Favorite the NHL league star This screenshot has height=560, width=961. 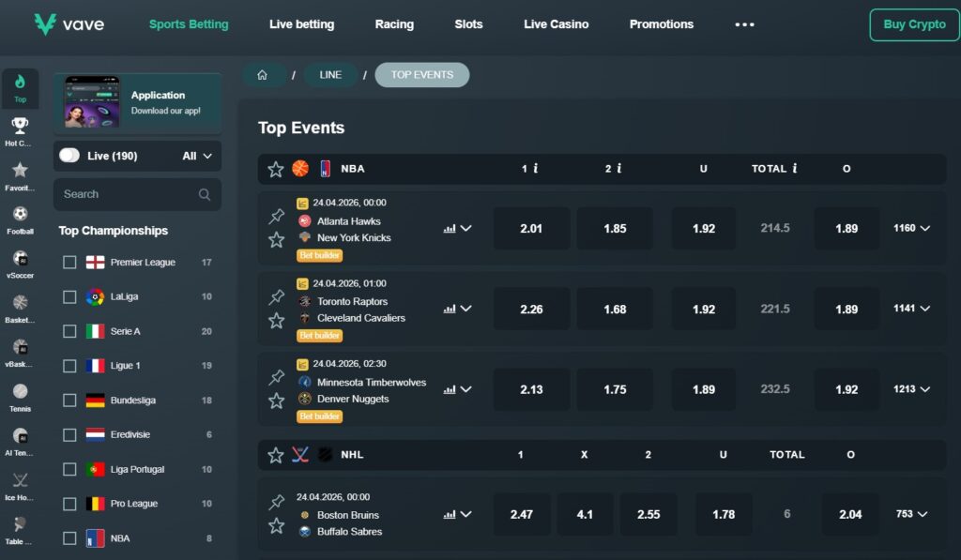click(x=276, y=455)
